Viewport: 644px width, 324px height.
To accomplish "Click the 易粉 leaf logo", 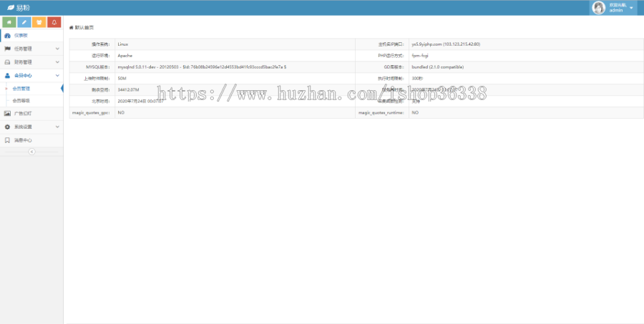I will [x=11, y=8].
